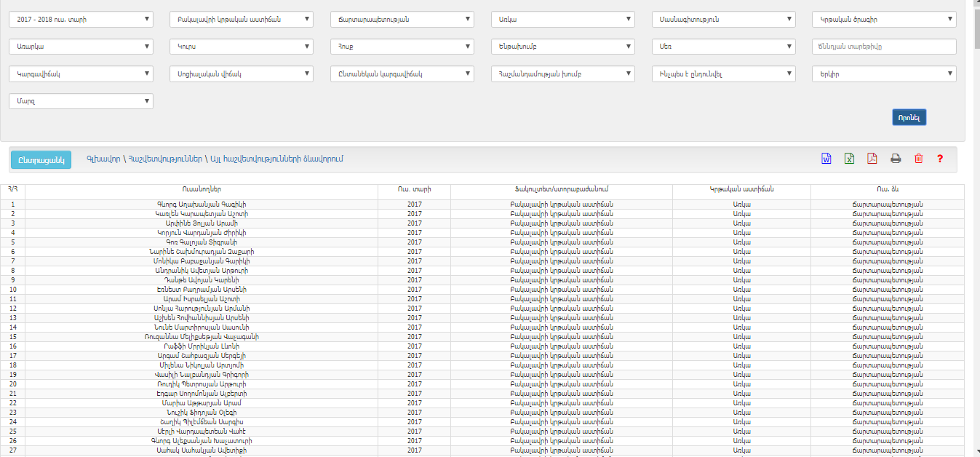Open the 'Սոցիալական վիճակ' dropdown
Image resolution: width=980 pixels, height=457 pixels.
point(242,74)
